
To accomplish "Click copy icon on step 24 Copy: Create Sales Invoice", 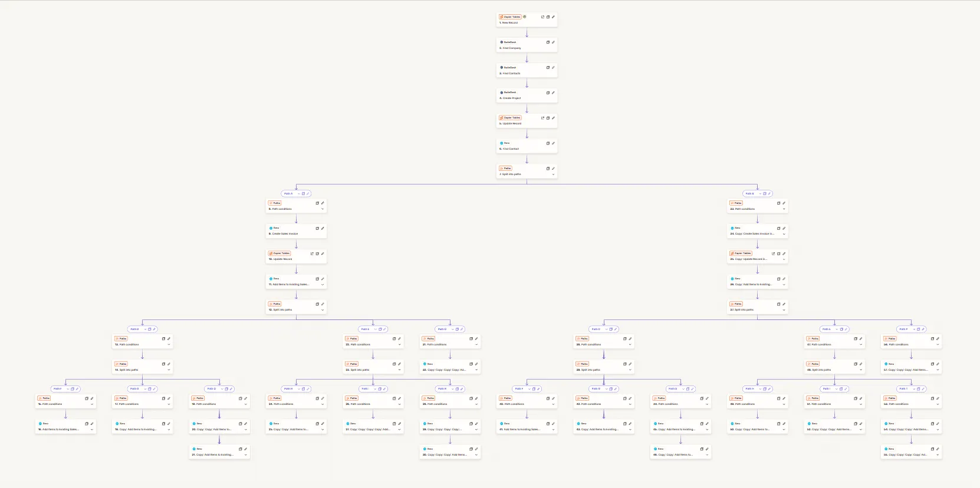I will coord(778,228).
